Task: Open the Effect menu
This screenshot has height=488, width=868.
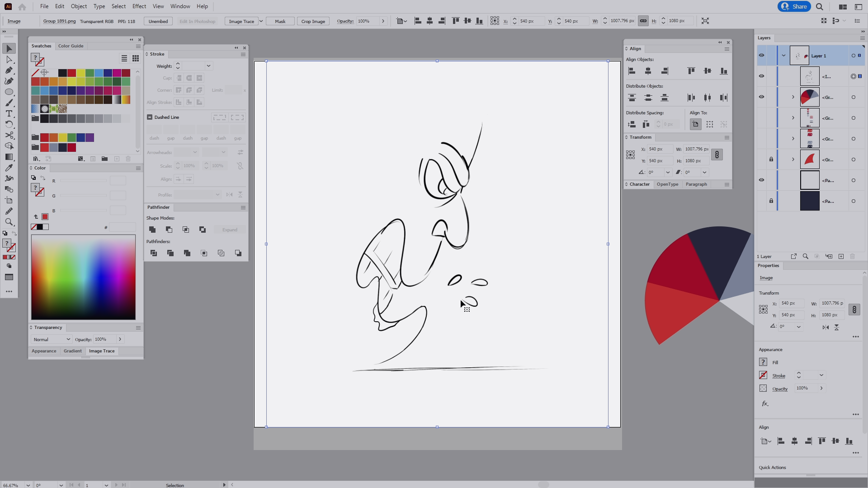Action: point(139,6)
